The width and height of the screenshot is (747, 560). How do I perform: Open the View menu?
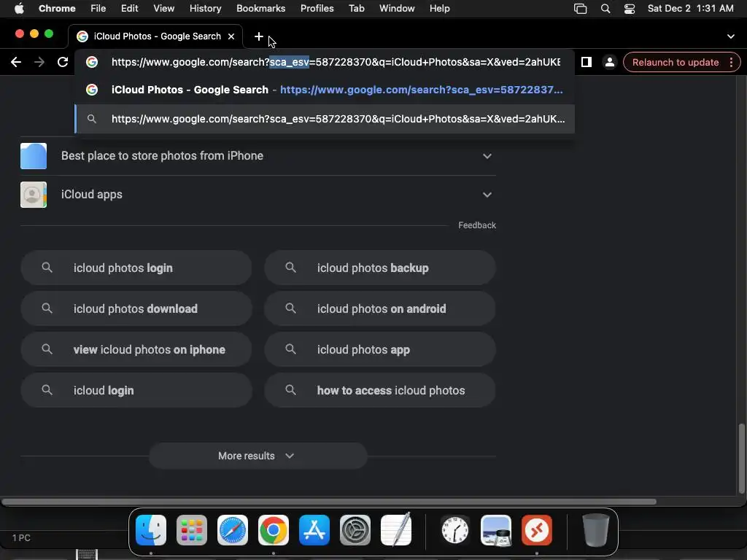pos(164,8)
